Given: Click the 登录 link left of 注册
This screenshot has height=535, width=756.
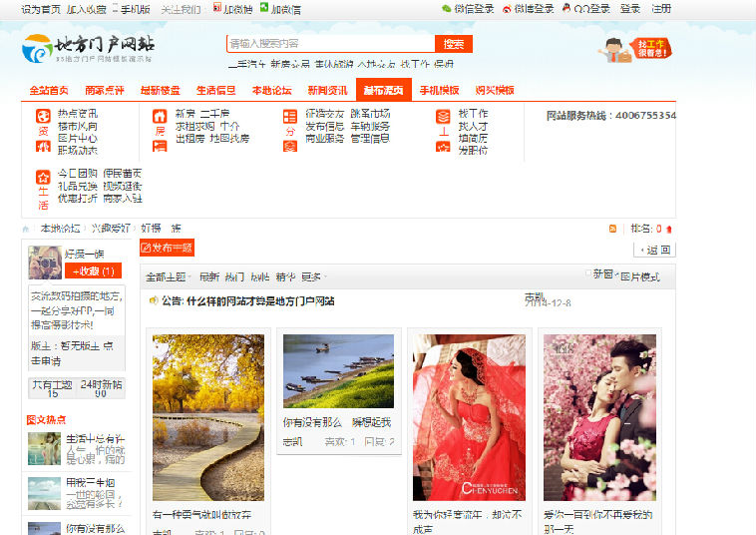Looking at the screenshot, I should click(x=630, y=9).
